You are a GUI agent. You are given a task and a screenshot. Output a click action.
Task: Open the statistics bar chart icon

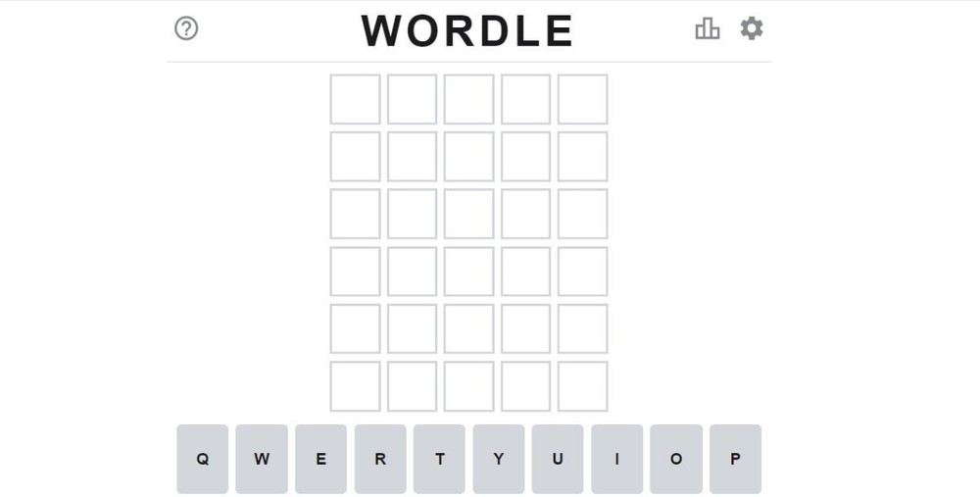(x=708, y=28)
